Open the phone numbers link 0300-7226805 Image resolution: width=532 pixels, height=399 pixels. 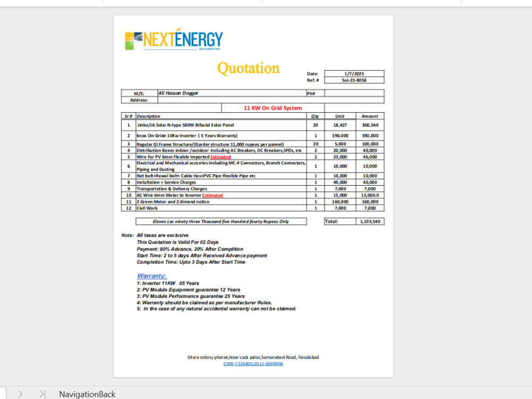(253, 364)
